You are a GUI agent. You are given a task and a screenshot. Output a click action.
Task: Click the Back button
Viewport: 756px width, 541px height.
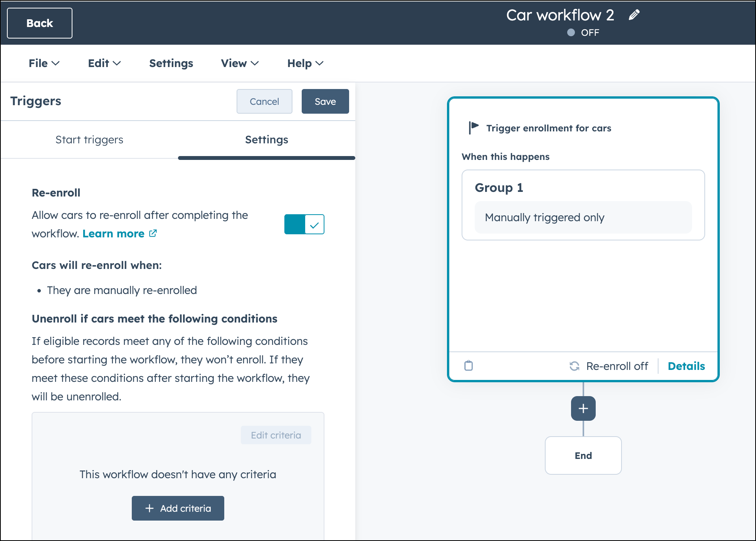(40, 23)
